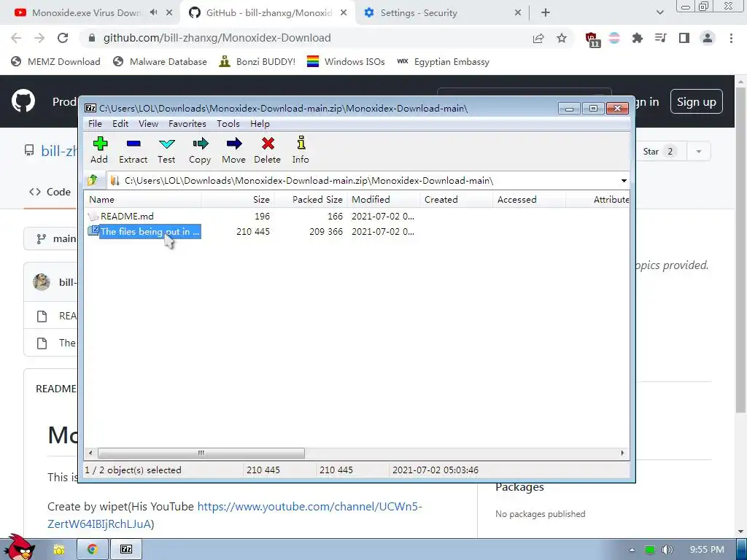Open the Egyptian Embassy bookmark
This screenshot has width=747, height=560.
[443, 62]
